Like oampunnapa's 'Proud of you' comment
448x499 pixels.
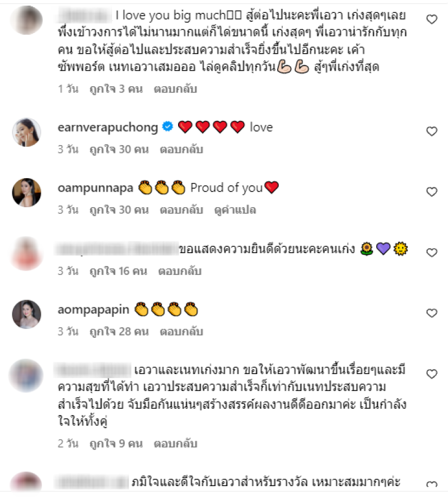[431, 192]
